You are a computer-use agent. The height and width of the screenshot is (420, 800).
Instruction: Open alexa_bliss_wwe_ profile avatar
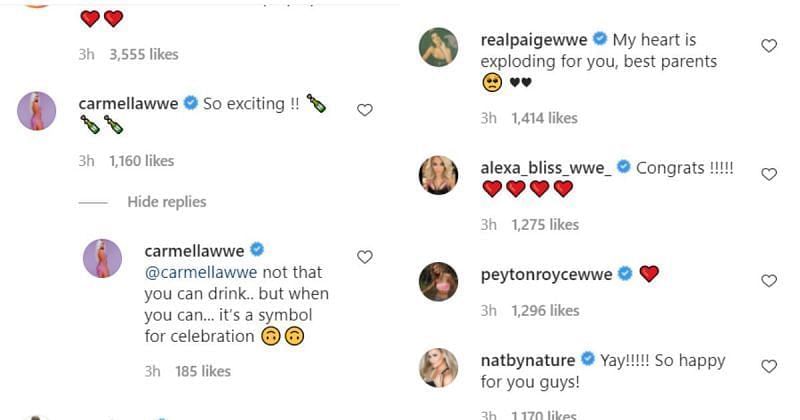pos(438,175)
